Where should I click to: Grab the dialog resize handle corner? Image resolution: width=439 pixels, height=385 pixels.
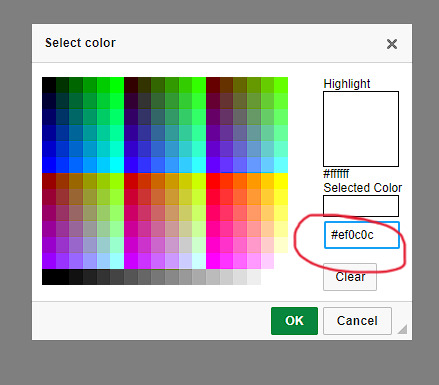coord(402,329)
